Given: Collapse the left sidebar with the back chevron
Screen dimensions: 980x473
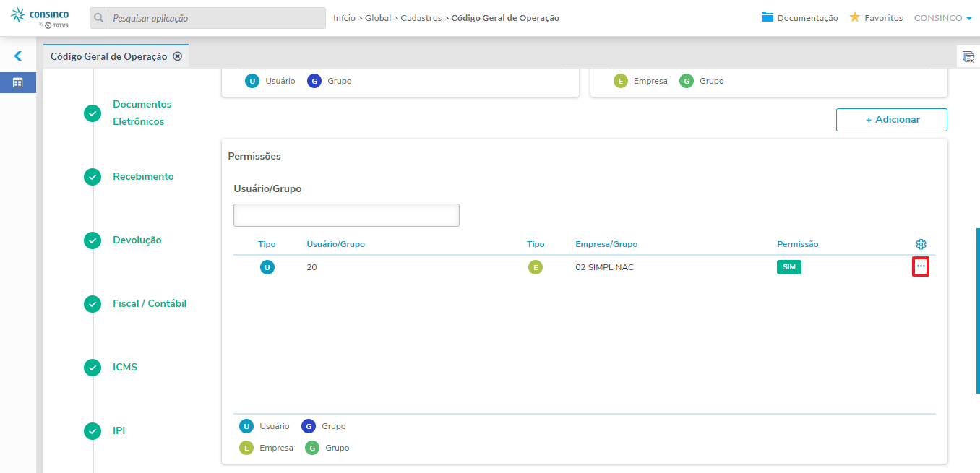Looking at the screenshot, I should click(x=18, y=56).
